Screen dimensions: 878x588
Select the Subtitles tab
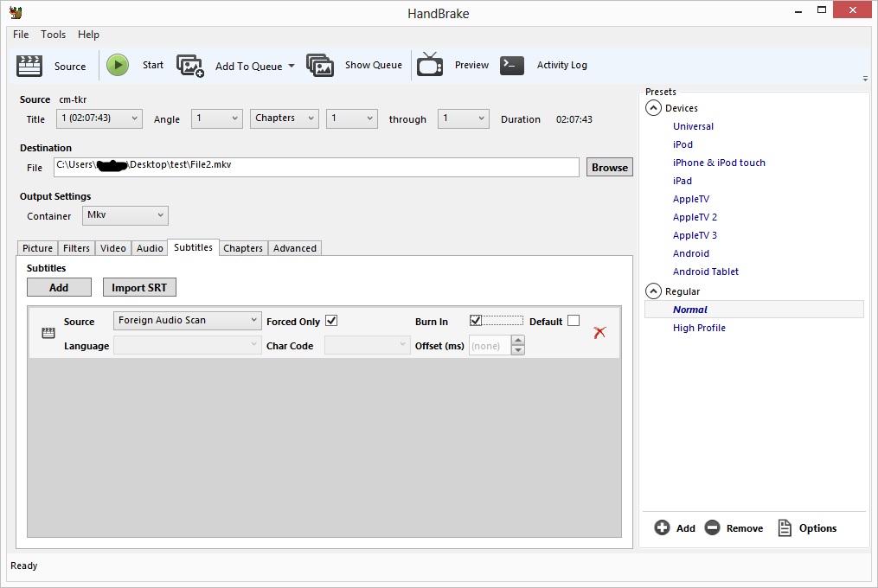coord(193,247)
